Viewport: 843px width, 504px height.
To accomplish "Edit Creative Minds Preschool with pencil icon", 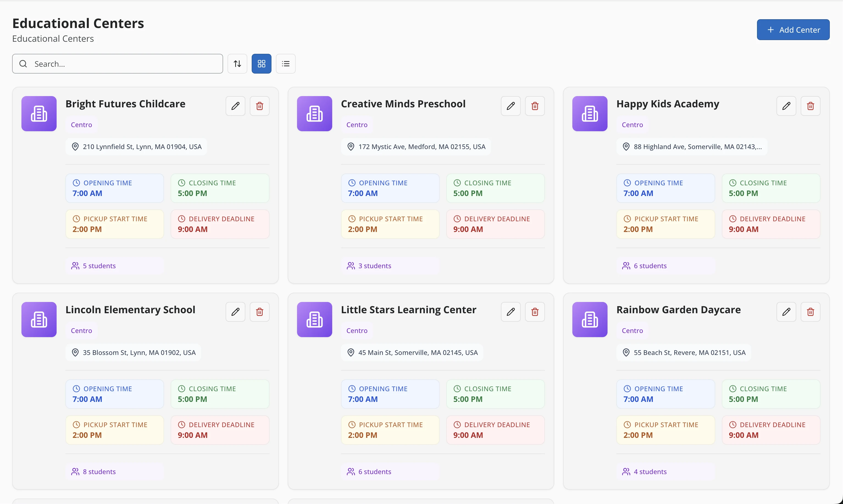I will pos(511,106).
